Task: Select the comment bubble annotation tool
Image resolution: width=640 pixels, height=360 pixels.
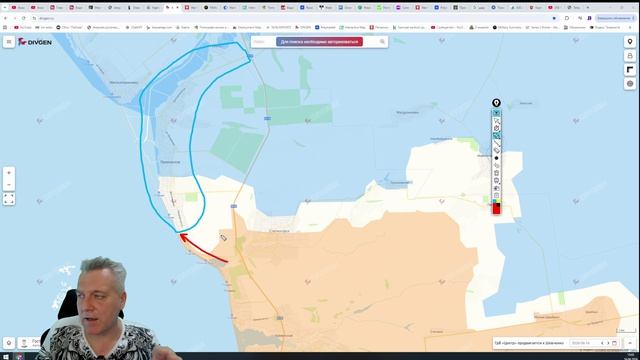Action: tap(496, 180)
